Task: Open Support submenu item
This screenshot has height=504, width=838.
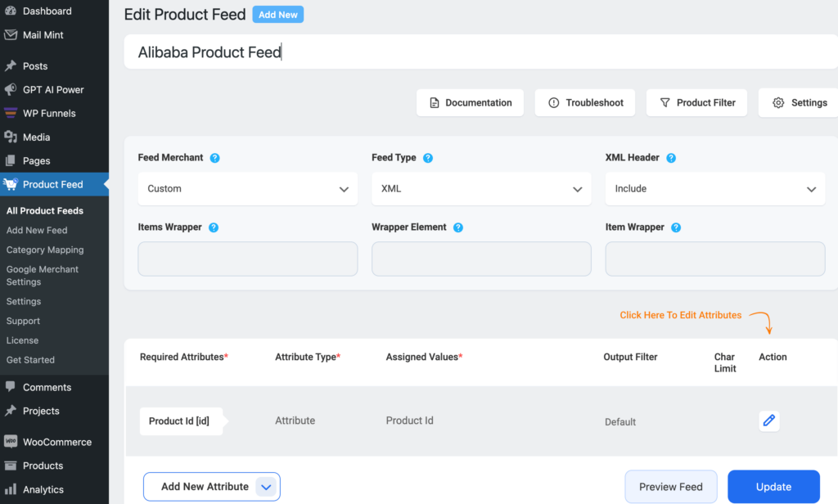Action: pos(23,321)
